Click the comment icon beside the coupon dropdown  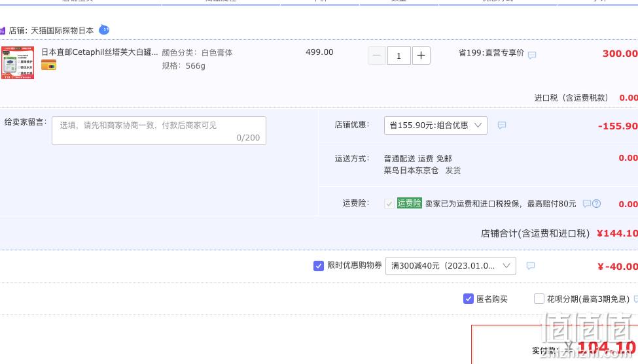tap(531, 266)
